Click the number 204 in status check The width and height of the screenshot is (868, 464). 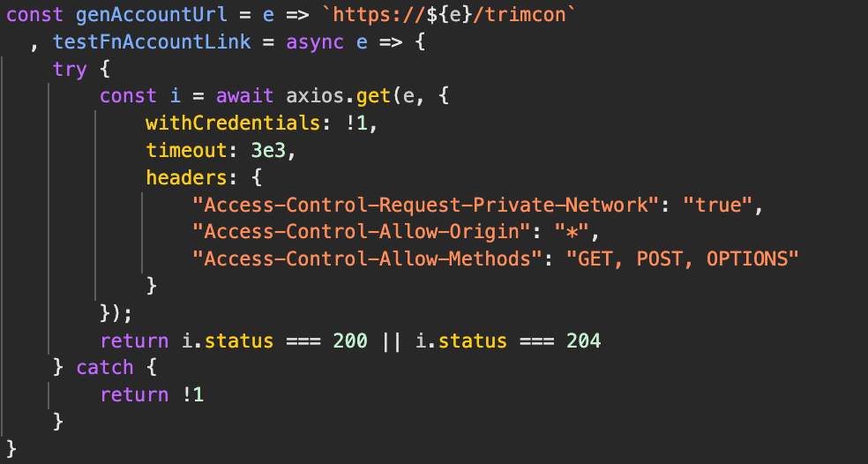583,341
